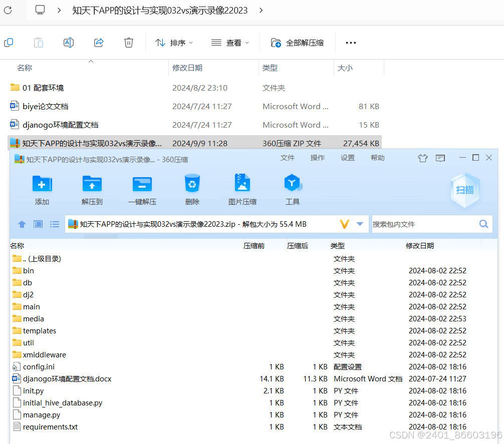The image size is (504, 444).
Task: Click 图片压缩 image compress icon
Action: [x=242, y=190]
